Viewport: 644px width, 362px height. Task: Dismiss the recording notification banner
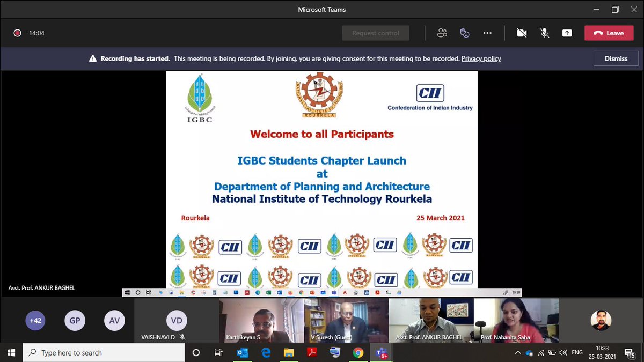tap(616, 58)
